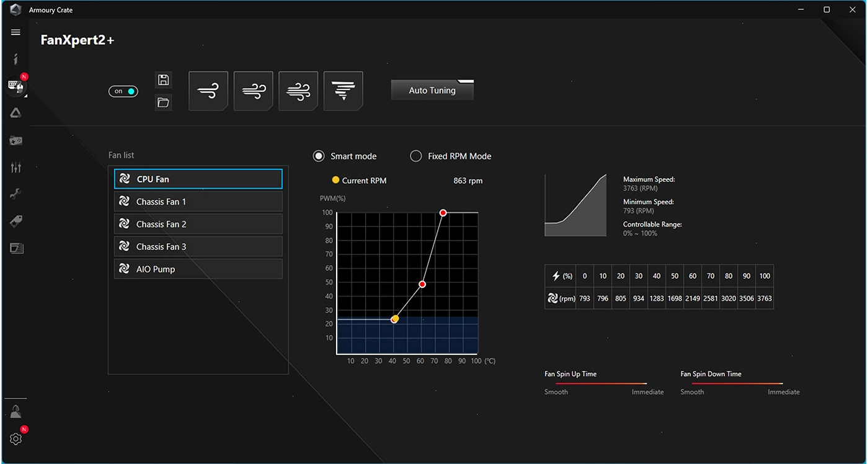Click the fan speed curve thumbnail

575,205
